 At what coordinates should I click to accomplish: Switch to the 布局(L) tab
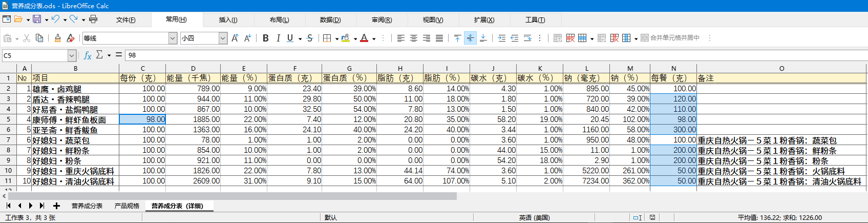[x=280, y=19]
